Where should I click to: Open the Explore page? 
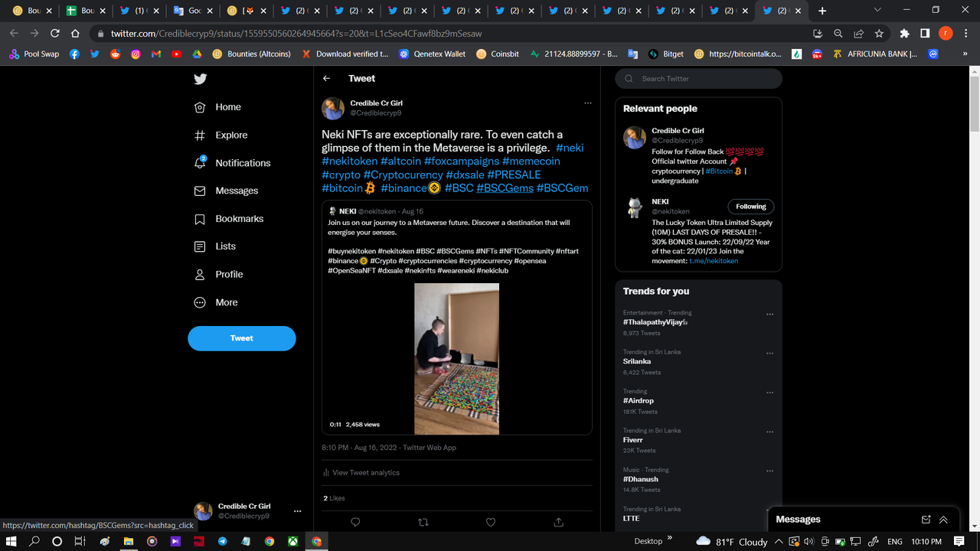click(230, 135)
